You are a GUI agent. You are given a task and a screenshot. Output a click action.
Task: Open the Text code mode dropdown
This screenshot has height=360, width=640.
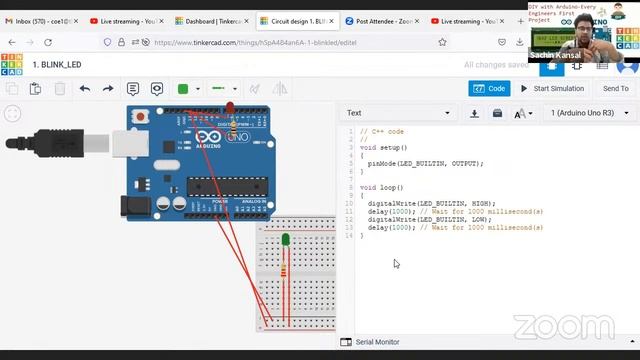pos(398,113)
